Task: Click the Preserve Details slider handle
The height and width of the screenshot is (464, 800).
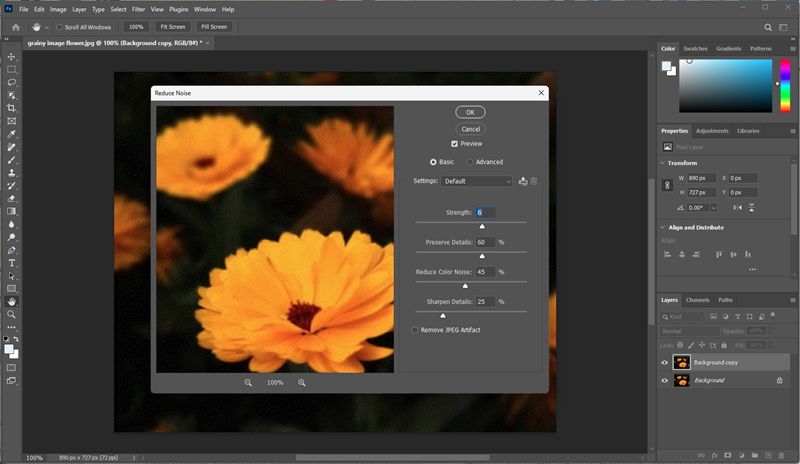Action: [481, 256]
